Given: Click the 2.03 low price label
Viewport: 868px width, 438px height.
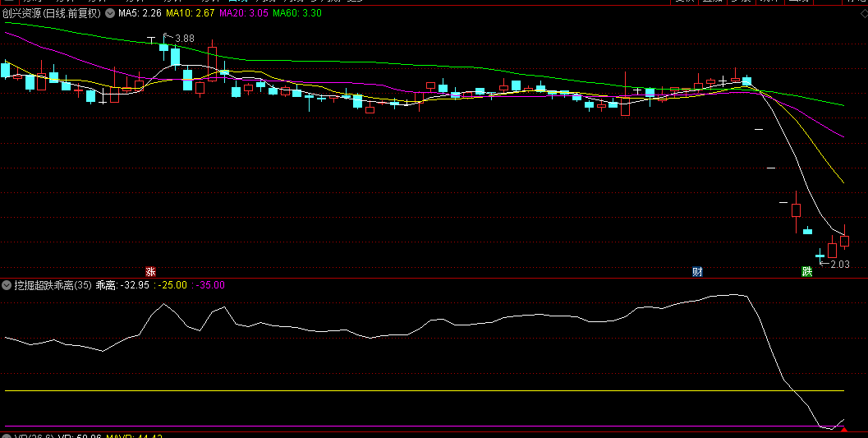Looking at the screenshot, I should click(x=839, y=265).
